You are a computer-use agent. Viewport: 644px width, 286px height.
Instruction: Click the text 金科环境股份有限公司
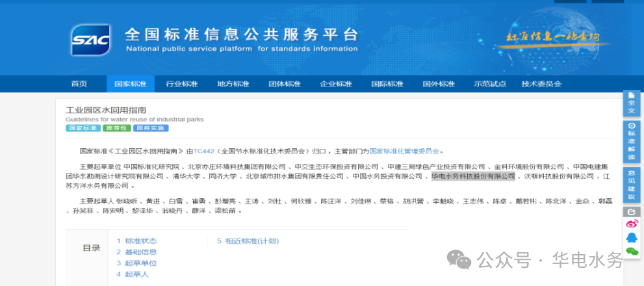click(529, 167)
